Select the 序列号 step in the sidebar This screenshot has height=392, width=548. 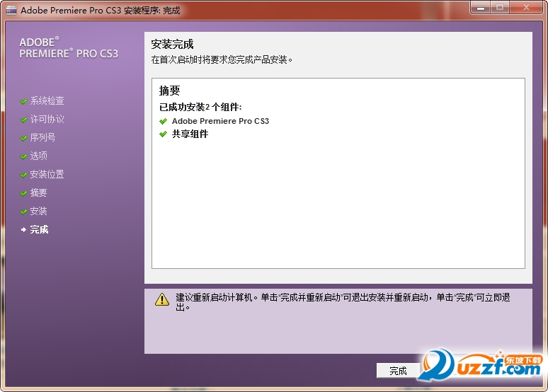pyautogui.click(x=42, y=138)
